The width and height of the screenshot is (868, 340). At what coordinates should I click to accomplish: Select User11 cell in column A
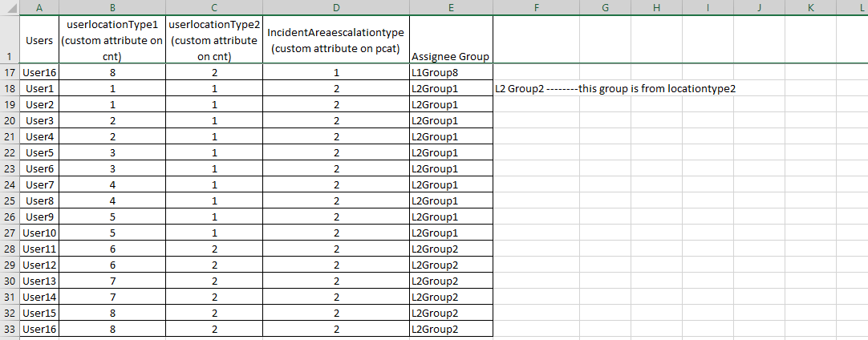click(39, 249)
